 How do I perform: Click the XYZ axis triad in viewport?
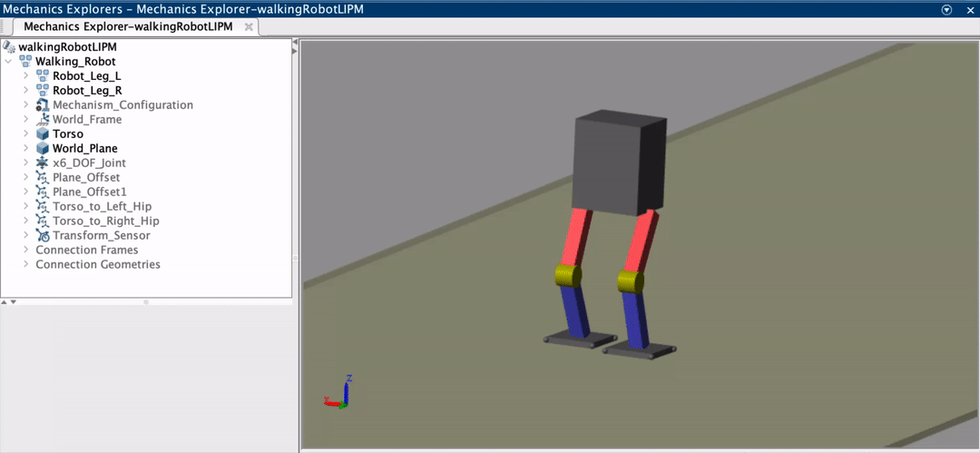[339, 392]
